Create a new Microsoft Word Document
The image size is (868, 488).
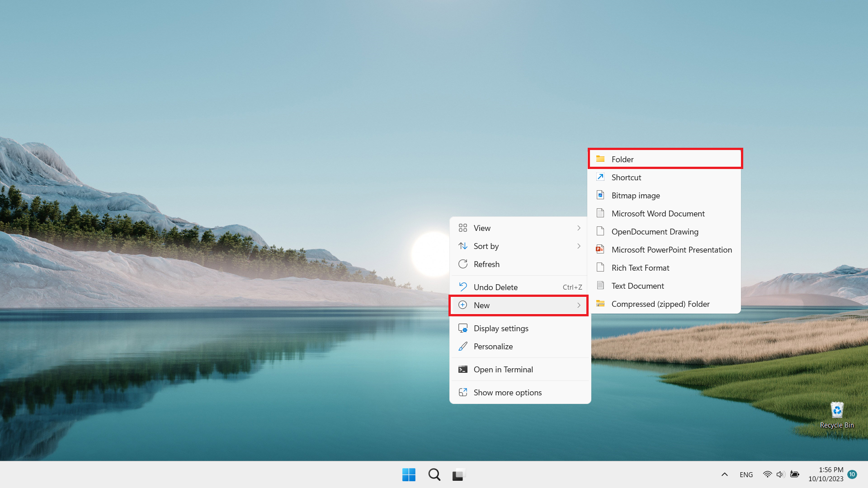point(665,213)
